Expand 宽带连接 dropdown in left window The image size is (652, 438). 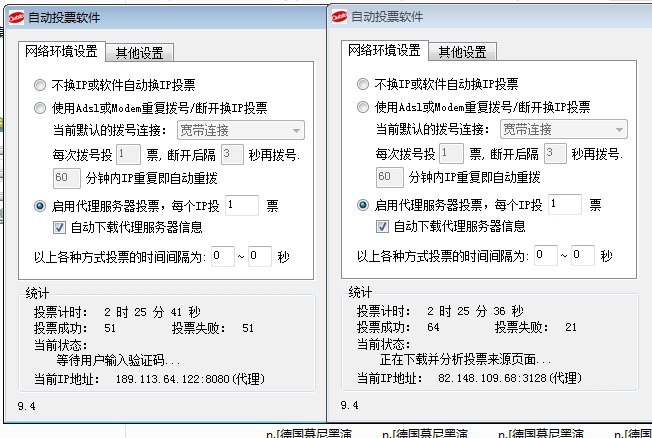[241, 130]
